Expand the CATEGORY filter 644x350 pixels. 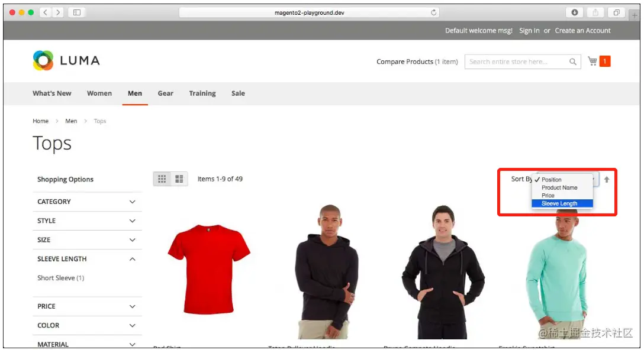pos(87,202)
